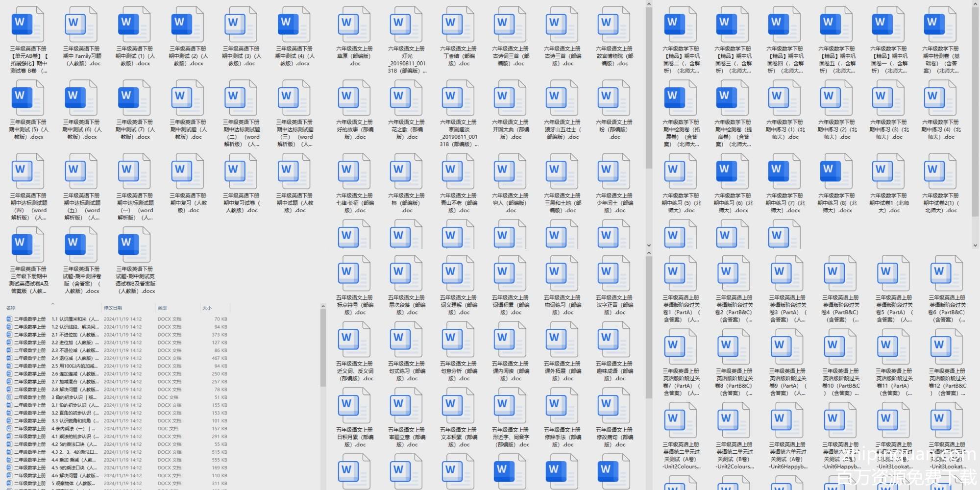Open the 六年级语文上册 草原 document icon

tap(354, 24)
